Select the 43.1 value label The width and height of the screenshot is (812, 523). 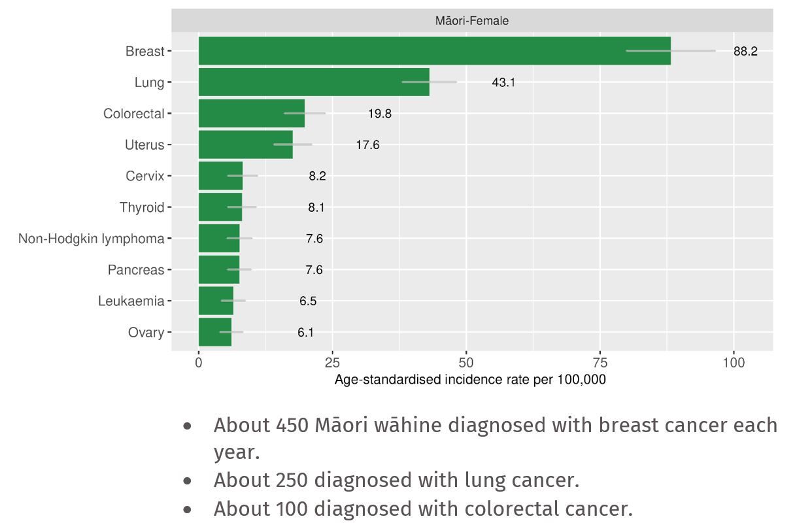(x=503, y=83)
